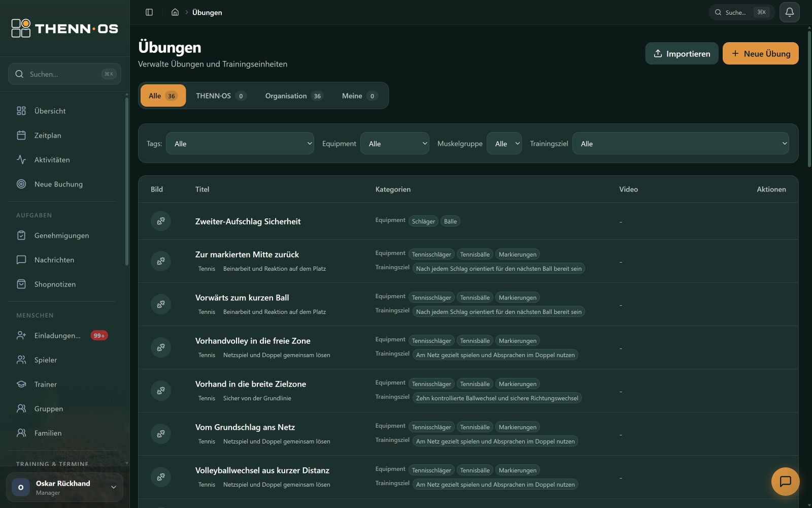812x508 pixels.
Task: Select the Alle 36 tab
Action: (163, 96)
